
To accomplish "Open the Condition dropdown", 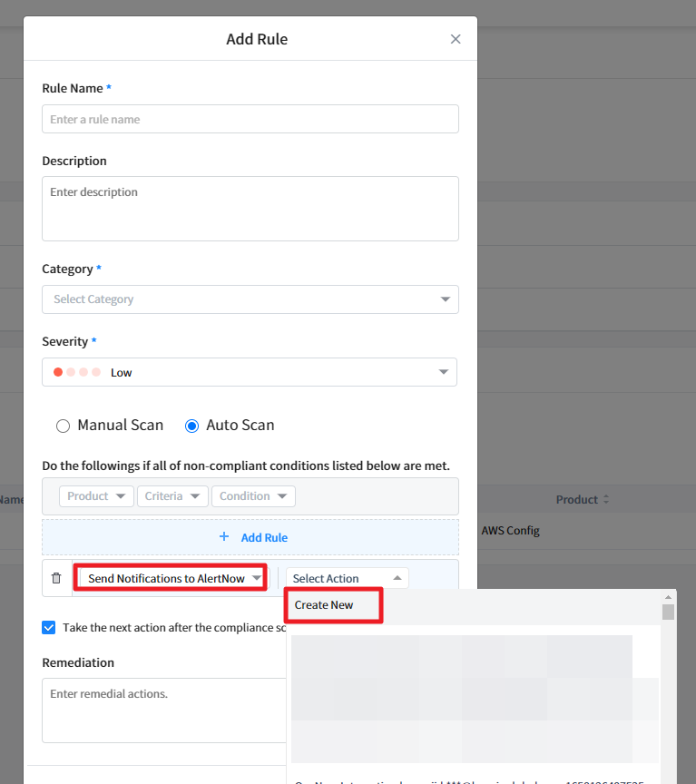I will click(253, 496).
